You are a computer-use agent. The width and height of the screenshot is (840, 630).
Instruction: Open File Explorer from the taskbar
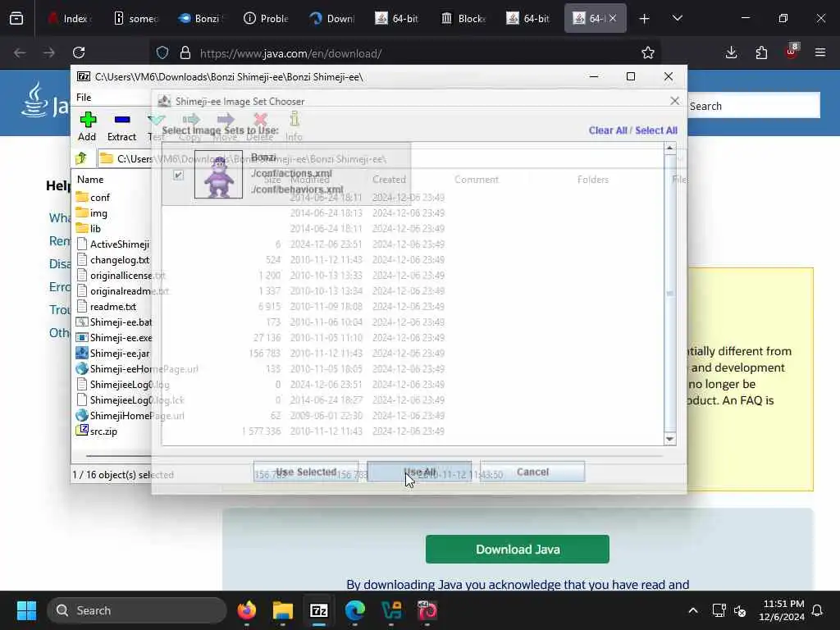283,609
